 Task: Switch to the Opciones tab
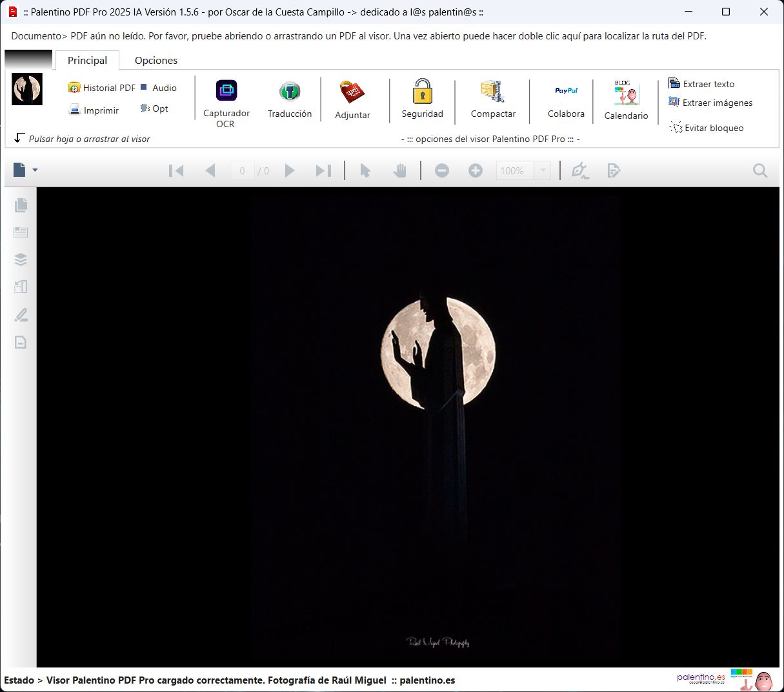click(x=155, y=60)
